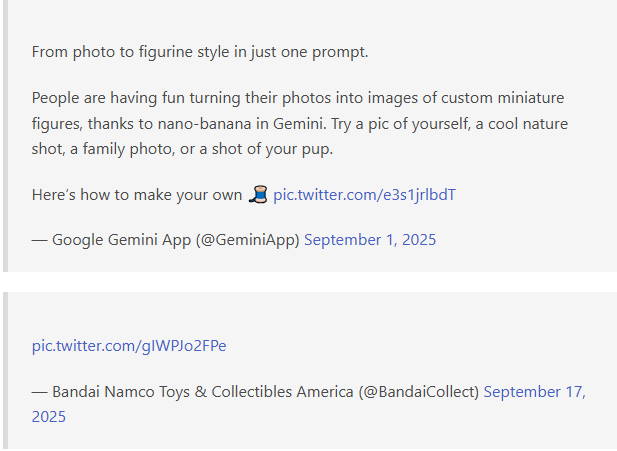Click "Here's how to make your own" text
617x451 pixels.
click(138, 194)
